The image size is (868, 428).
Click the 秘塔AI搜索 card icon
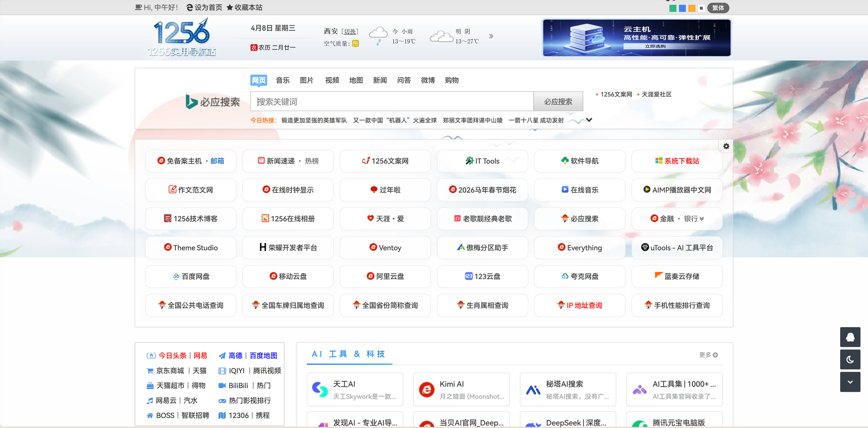tap(533, 389)
